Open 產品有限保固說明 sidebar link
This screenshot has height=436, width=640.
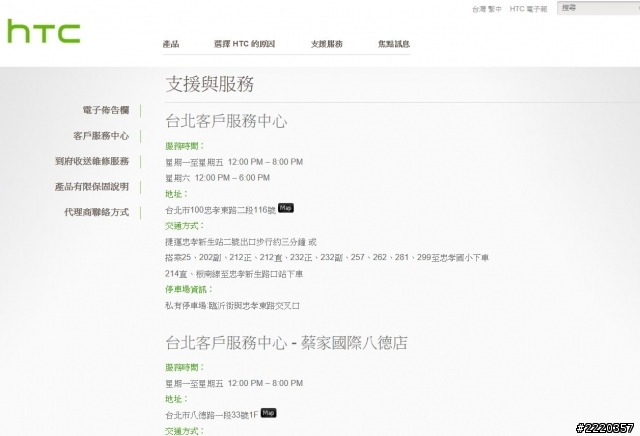(92, 187)
